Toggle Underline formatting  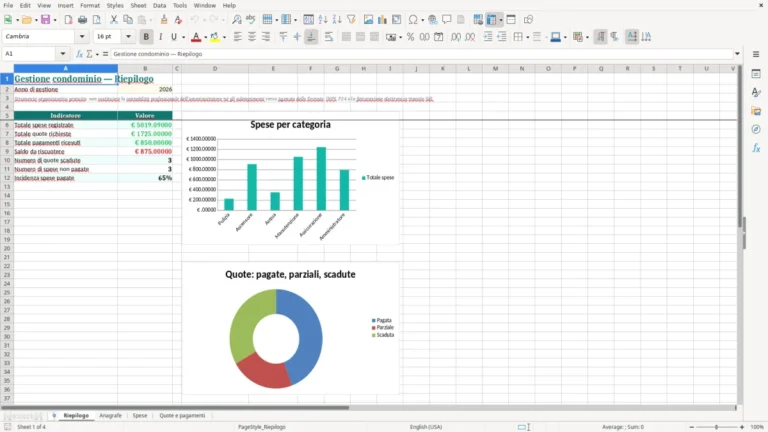click(x=174, y=37)
